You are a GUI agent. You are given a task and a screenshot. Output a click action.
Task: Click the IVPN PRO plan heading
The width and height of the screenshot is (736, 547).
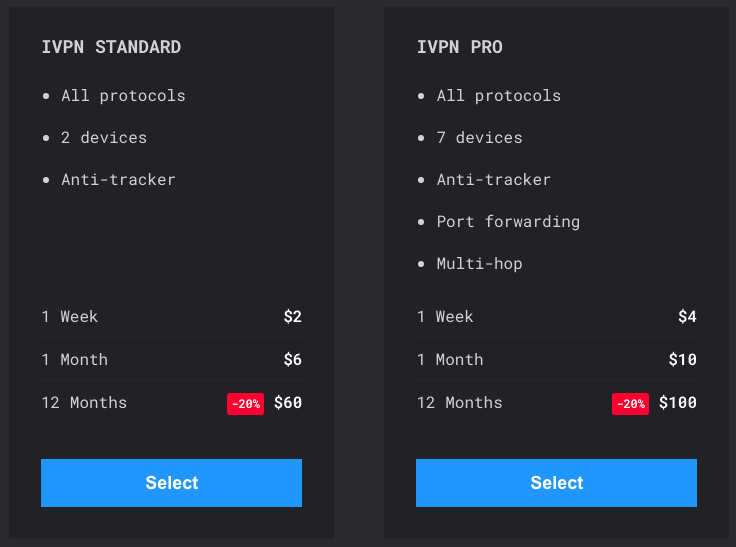click(x=460, y=47)
